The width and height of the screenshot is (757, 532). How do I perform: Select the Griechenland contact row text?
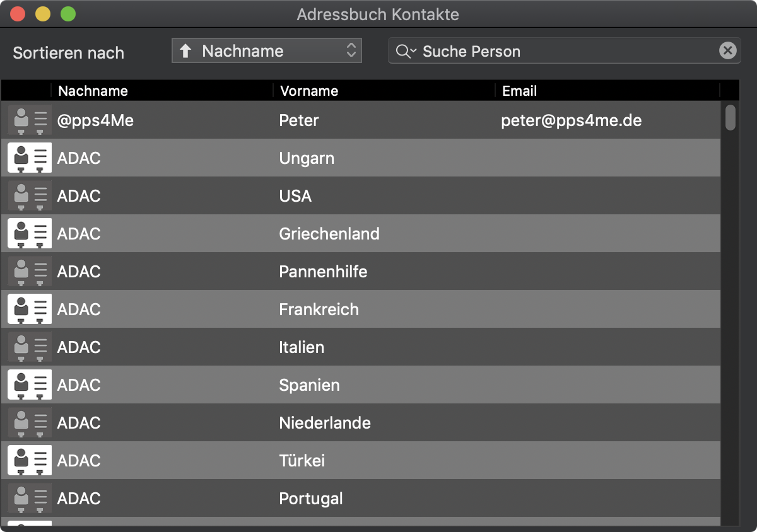[329, 234]
